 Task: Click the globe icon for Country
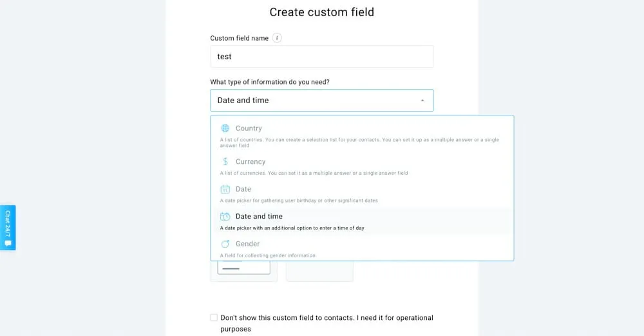click(x=225, y=128)
